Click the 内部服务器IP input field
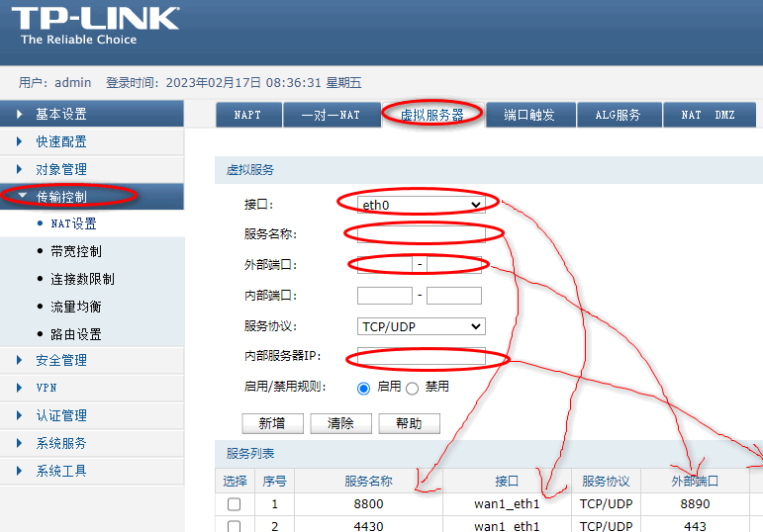The width and height of the screenshot is (763, 532). (x=421, y=357)
